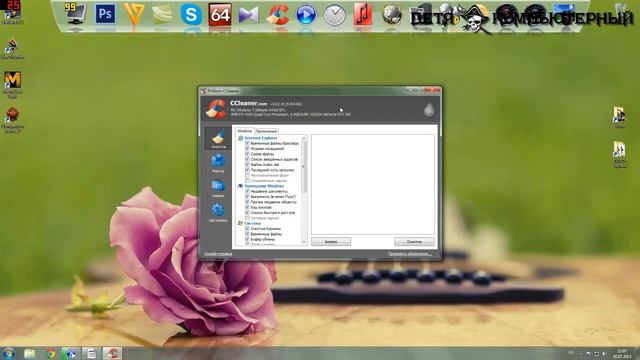640x360 pixels.
Task: Open the AIDA64 red 64 icon in dock
Action: pyautogui.click(x=220, y=15)
